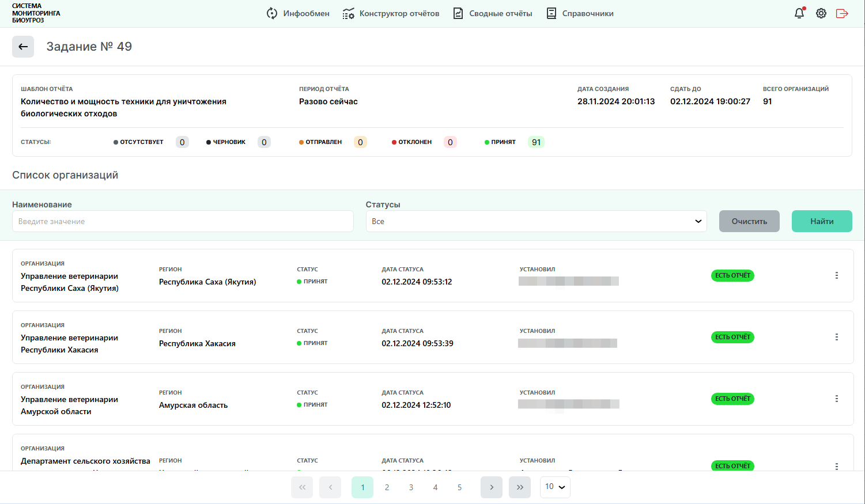The width and height of the screenshot is (865, 504).
Task: Click the Наименование search field
Action: [183, 221]
